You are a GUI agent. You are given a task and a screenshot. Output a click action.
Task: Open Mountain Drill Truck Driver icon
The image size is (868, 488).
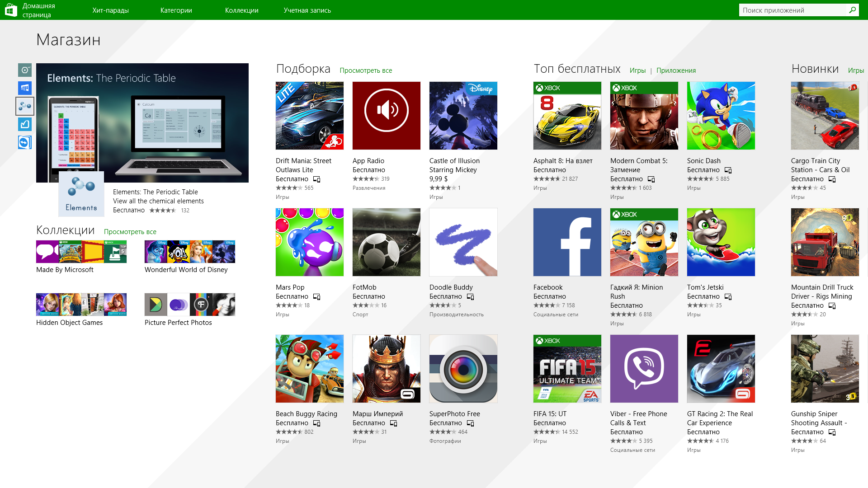pyautogui.click(x=825, y=242)
